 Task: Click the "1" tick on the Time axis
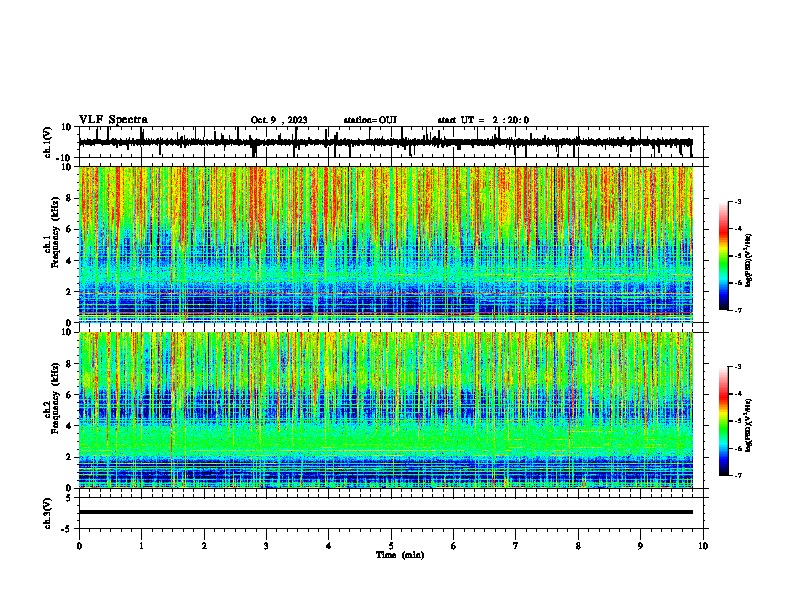tap(141, 546)
